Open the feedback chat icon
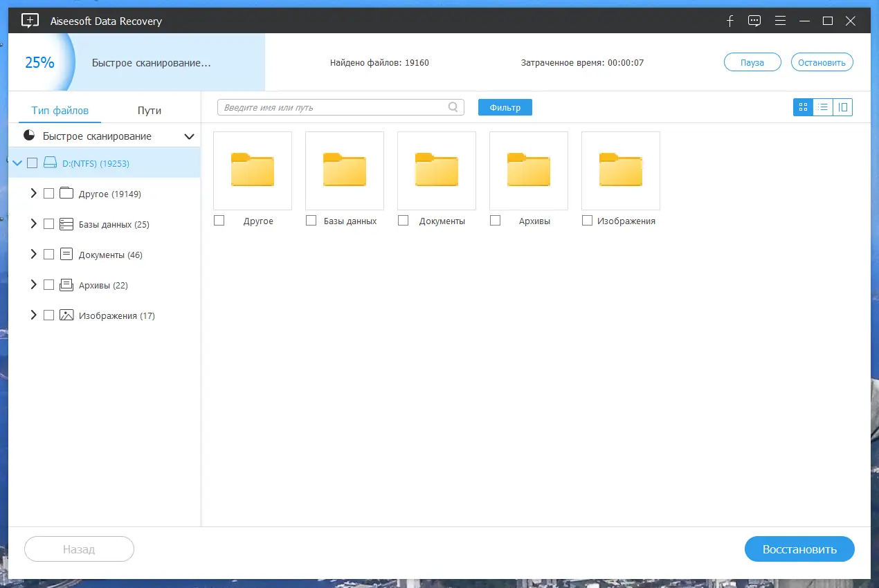Image resolution: width=879 pixels, height=588 pixels. coord(755,21)
